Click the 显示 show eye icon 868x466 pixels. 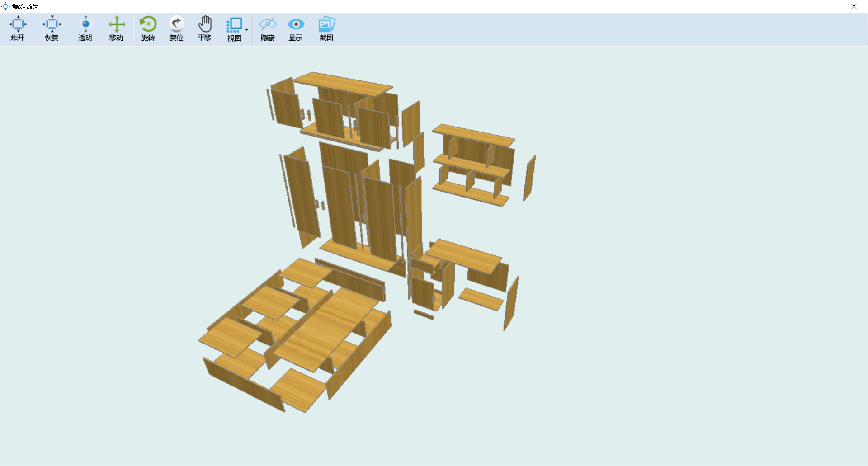(296, 28)
